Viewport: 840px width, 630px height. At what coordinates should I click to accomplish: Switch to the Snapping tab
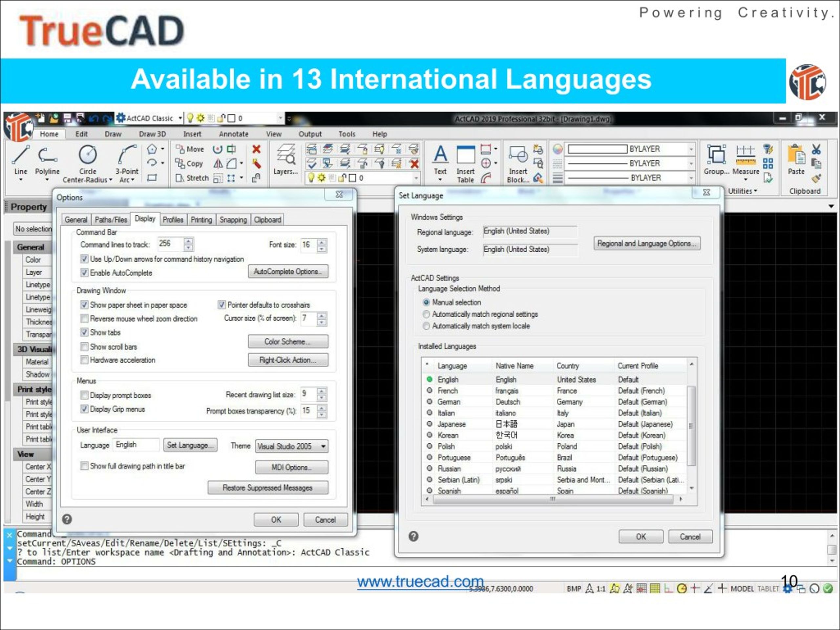pos(233,220)
